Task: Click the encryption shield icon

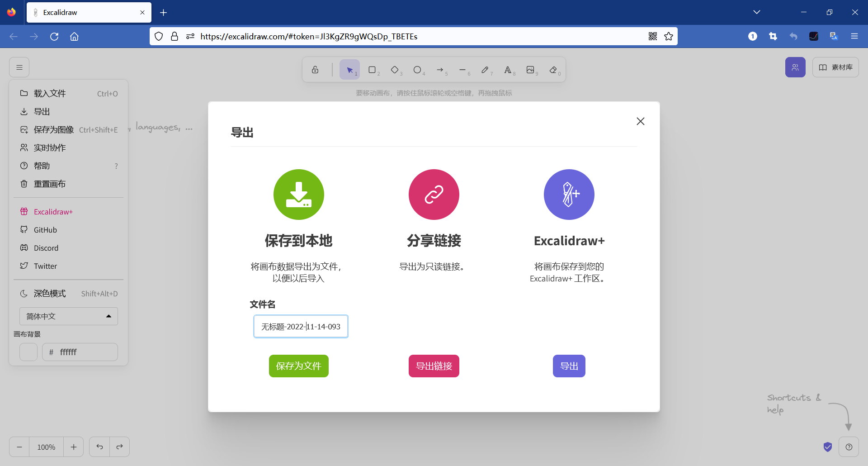Action: (828, 447)
